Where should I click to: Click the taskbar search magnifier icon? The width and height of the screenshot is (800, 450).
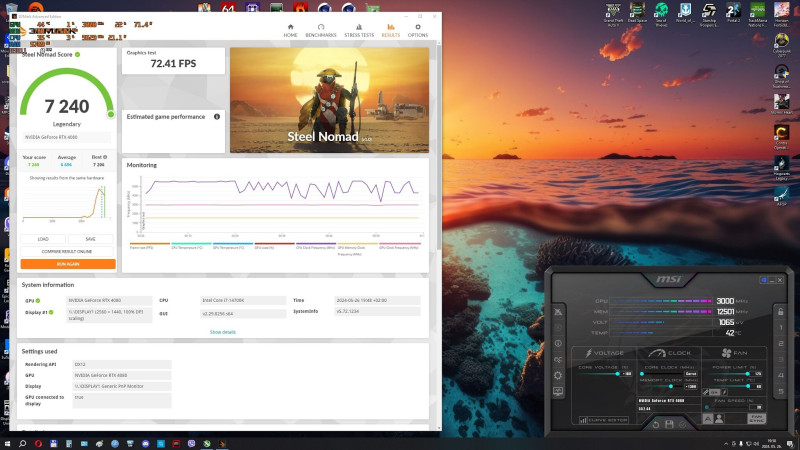[x=22, y=444]
